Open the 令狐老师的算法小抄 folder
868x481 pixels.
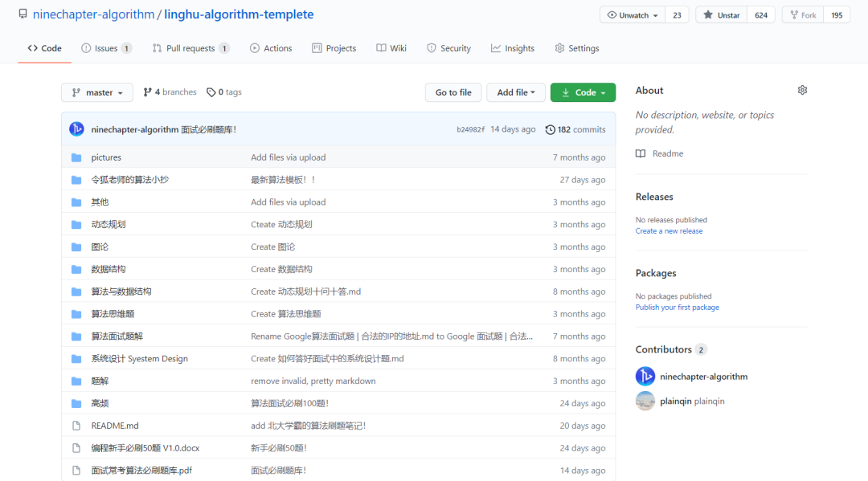point(129,180)
